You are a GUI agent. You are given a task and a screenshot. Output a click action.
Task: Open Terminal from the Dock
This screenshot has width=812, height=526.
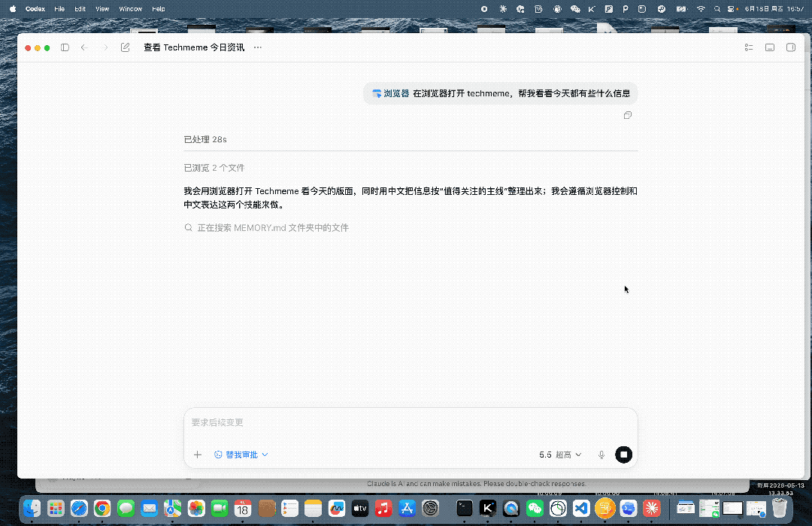465,509
